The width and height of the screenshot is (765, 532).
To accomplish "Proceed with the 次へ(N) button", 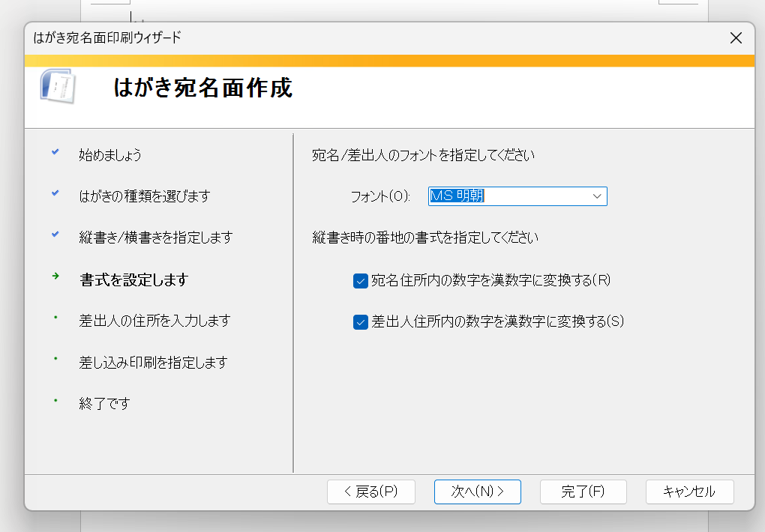I will pyautogui.click(x=478, y=492).
